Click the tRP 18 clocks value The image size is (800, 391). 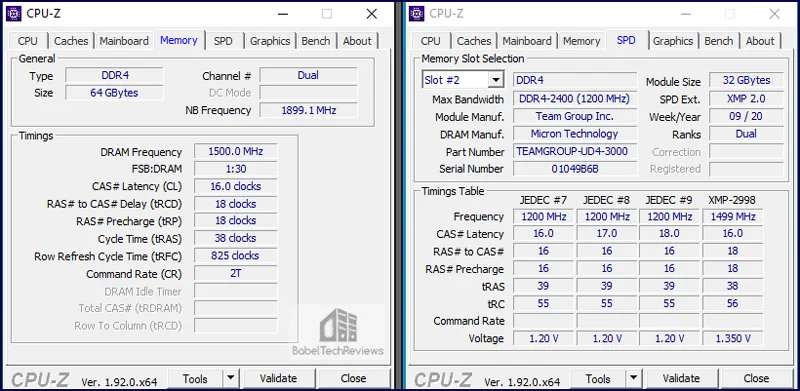(236, 221)
